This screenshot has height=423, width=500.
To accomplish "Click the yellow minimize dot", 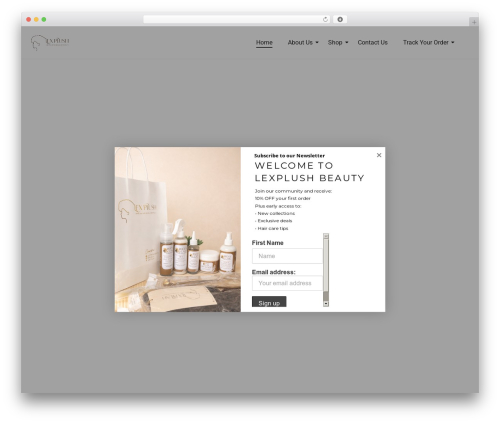I will click(36, 19).
